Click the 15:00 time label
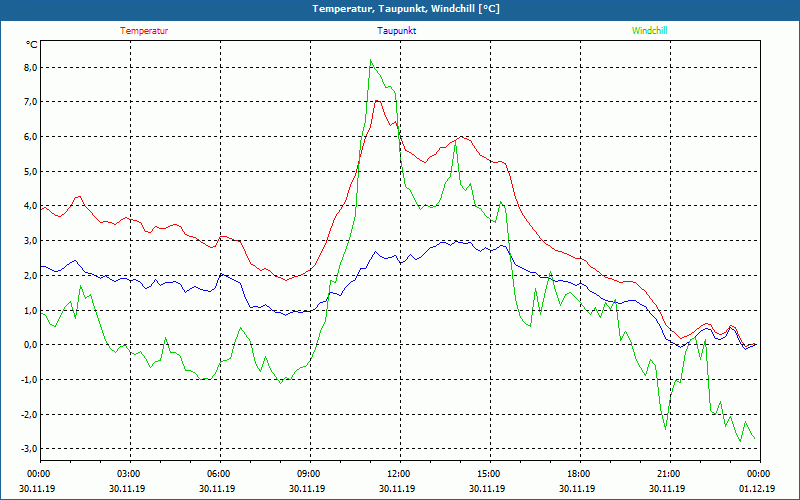This screenshot has width=800, height=500. pos(489,474)
